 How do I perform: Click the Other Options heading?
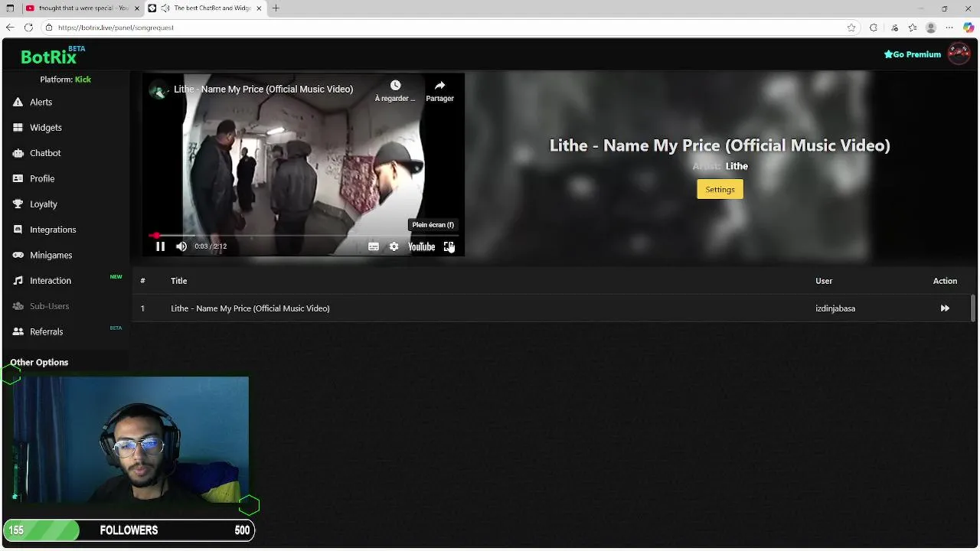(x=39, y=362)
